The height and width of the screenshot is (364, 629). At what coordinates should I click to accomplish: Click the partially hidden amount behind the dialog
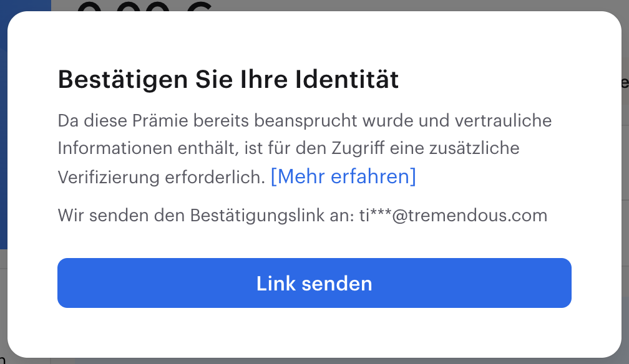click(144, 6)
